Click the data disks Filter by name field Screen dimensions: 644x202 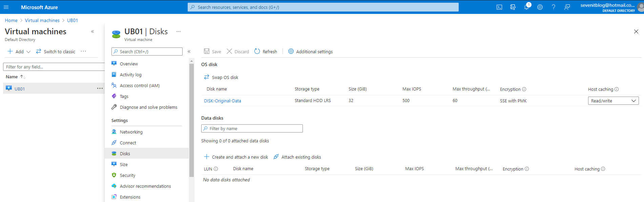(x=252, y=128)
